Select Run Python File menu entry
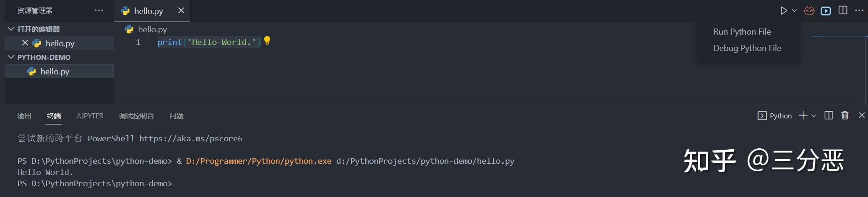 (x=742, y=32)
